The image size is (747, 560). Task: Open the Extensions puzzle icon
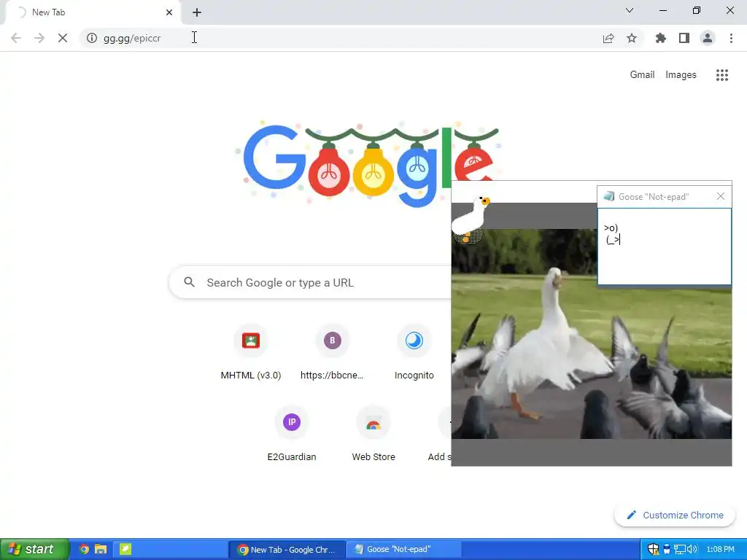click(661, 38)
